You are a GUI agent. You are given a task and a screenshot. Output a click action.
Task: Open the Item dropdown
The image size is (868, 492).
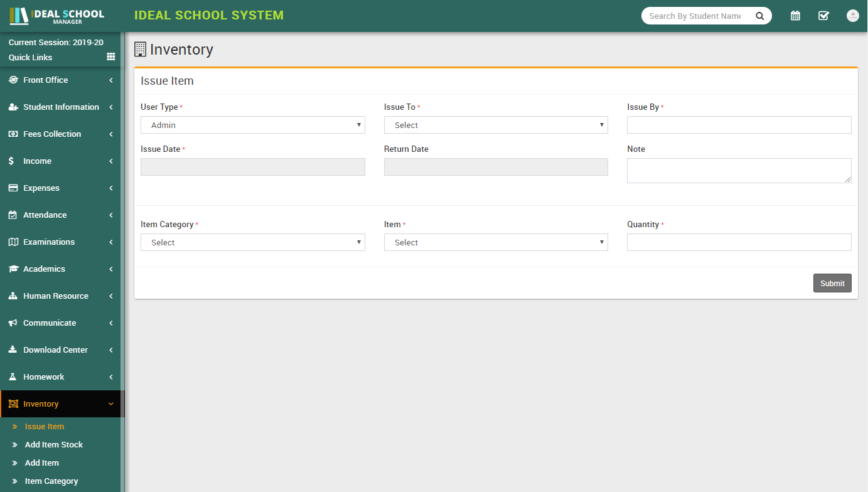click(x=496, y=242)
